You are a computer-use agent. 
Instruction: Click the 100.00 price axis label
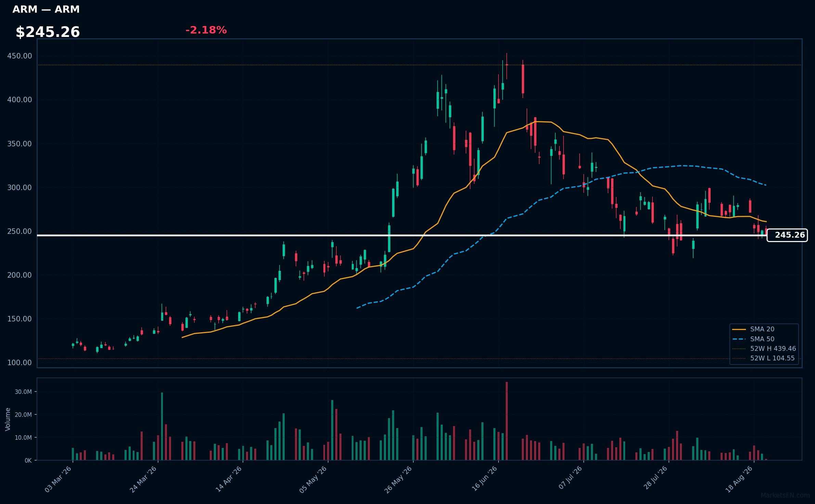[20, 362]
